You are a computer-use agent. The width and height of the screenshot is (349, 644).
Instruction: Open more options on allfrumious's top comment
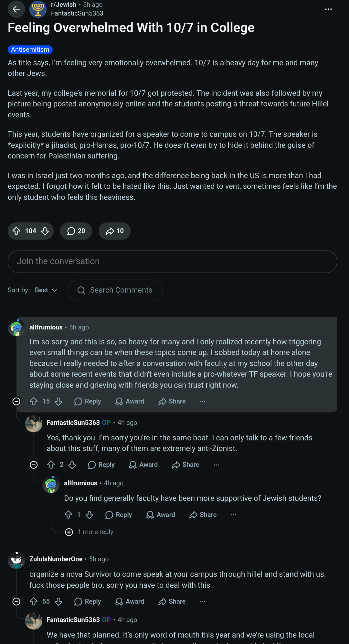203,401
